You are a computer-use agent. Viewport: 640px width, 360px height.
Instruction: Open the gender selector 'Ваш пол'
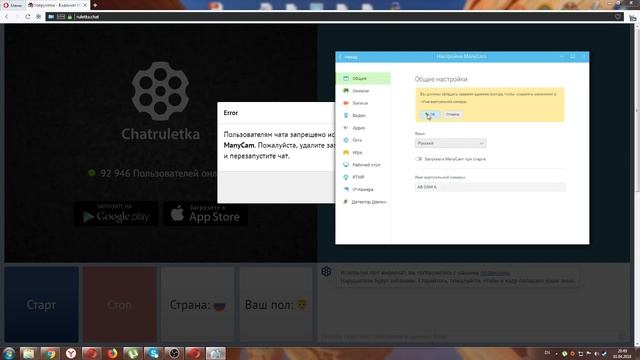[x=276, y=304]
